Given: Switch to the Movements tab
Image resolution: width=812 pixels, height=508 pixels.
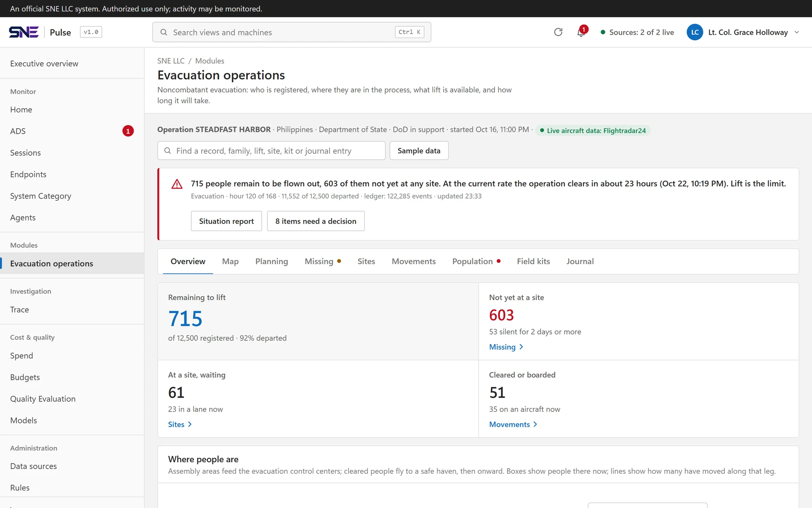Looking at the screenshot, I should coord(414,261).
